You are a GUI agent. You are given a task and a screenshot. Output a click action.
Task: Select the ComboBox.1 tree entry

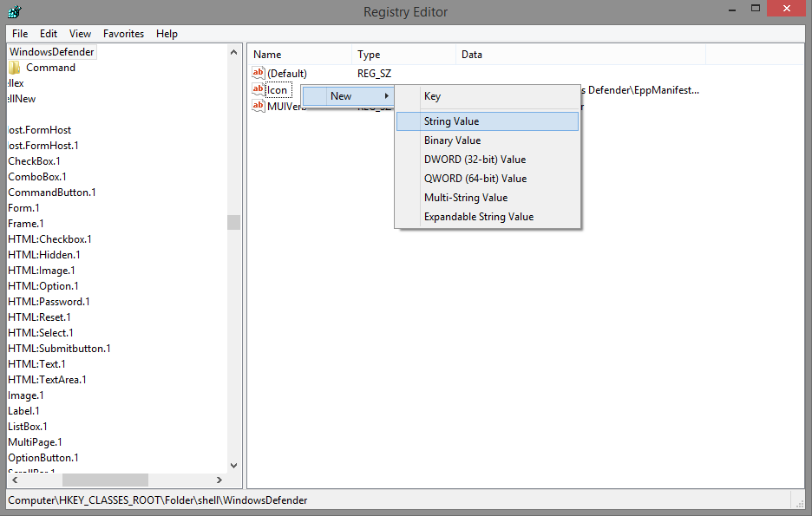[37, 177]
